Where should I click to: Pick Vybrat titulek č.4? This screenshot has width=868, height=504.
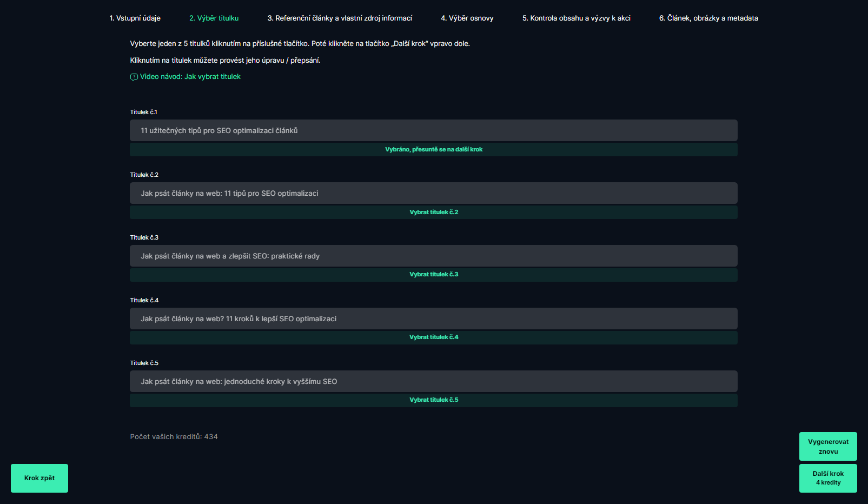point(434,337)
